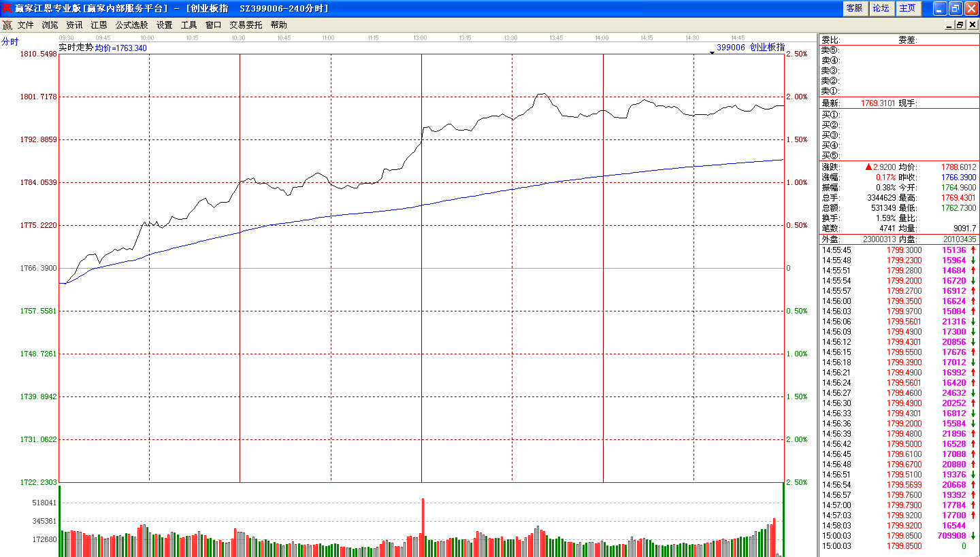The width and height of the screenshot is (980, 557).
Task: Click the 涨跌 value 2.9200
Action: click(x=883, y=167)
